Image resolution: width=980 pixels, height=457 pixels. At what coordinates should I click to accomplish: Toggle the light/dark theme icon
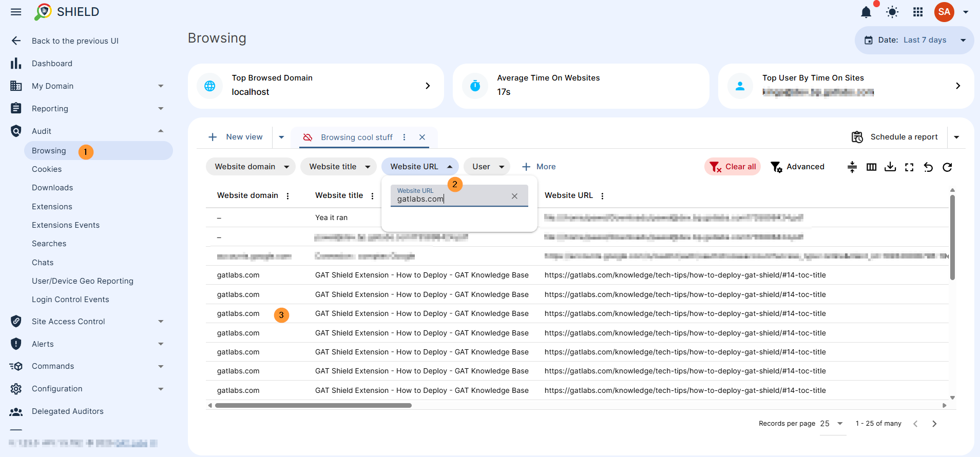[892, 12]
